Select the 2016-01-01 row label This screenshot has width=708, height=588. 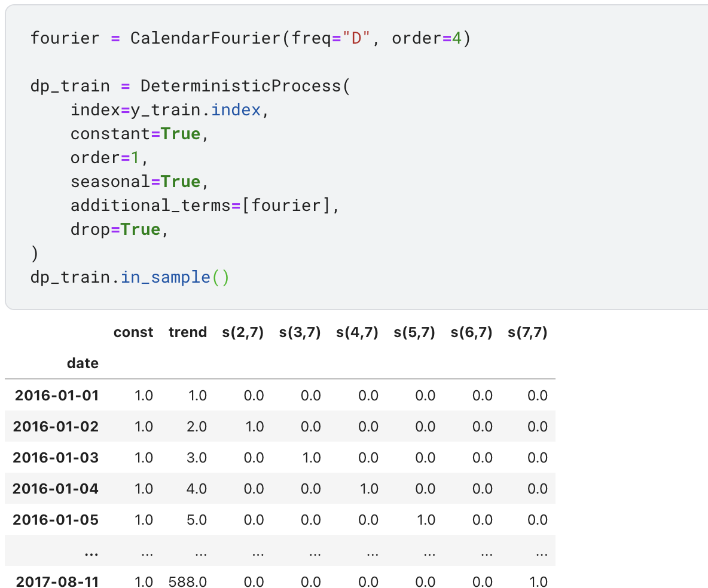point(57,396)
